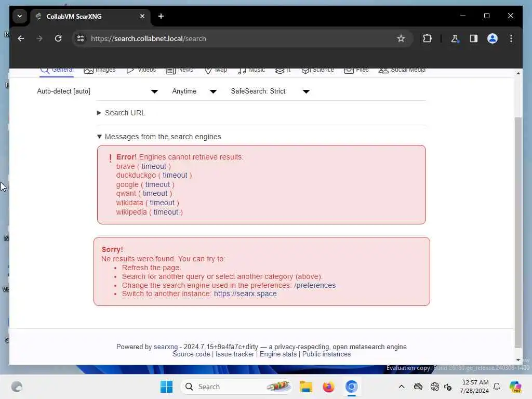Switch to Music search category
This screenshot has width=532, height=399.
(251, 70)
